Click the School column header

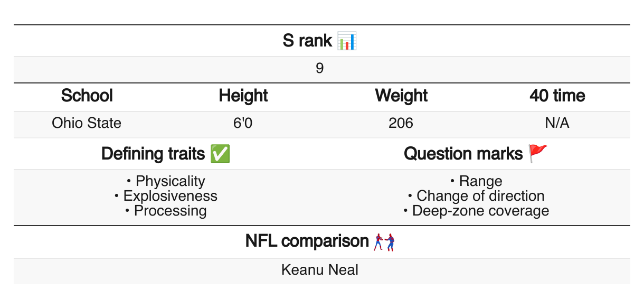click(x=87, y=96)
